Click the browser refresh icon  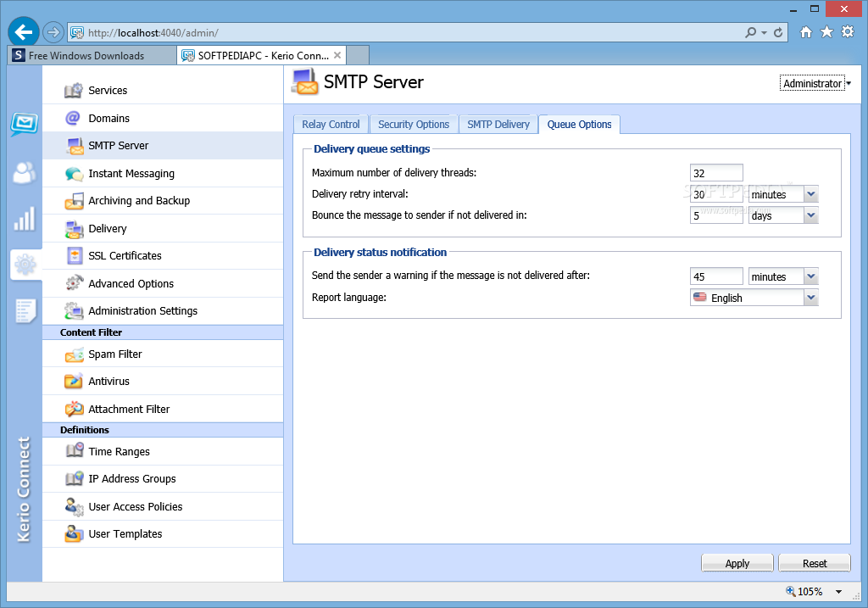pyautogui.click(x=778, y=33)
